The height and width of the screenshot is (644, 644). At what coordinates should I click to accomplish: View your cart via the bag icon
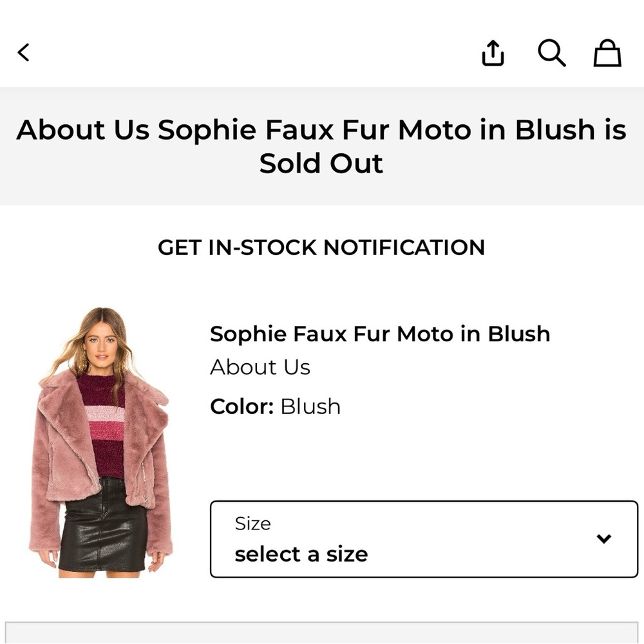coord(605,54)
